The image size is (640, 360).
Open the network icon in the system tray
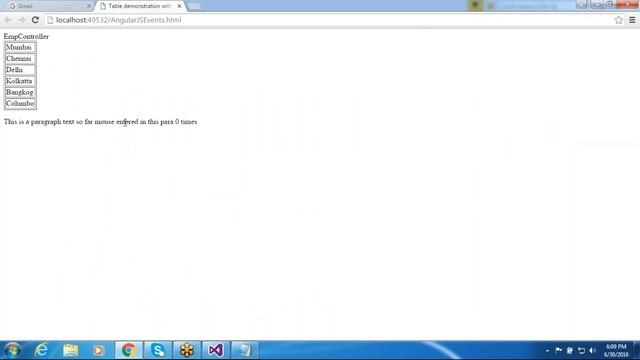581,351
